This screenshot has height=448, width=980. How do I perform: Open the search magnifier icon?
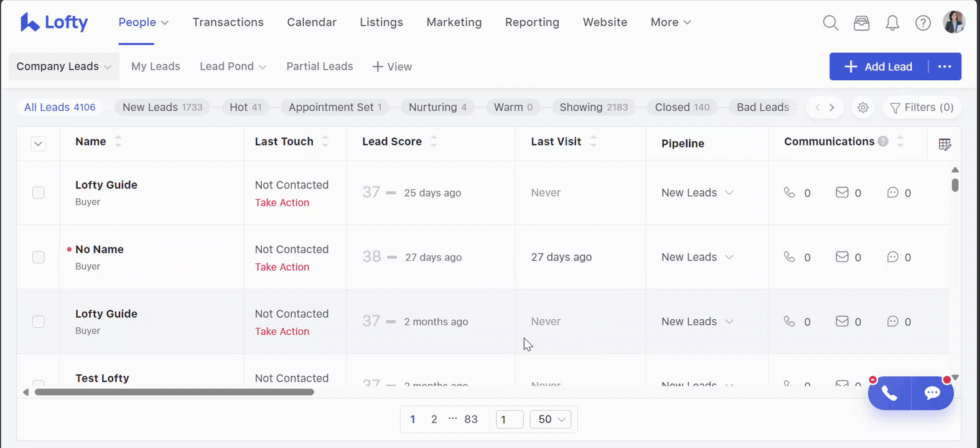tap(831, 23)
